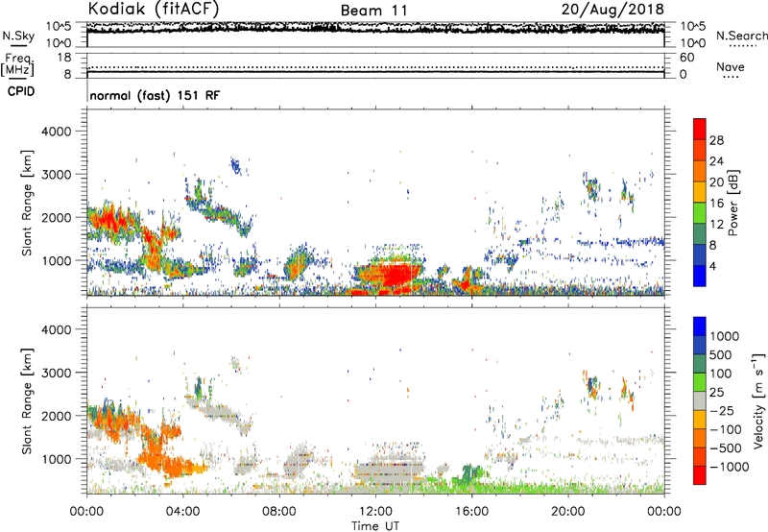Click the '-25' value on Velocity scale
This screenshot has height=532, width=768.
[x=722, y=411]
